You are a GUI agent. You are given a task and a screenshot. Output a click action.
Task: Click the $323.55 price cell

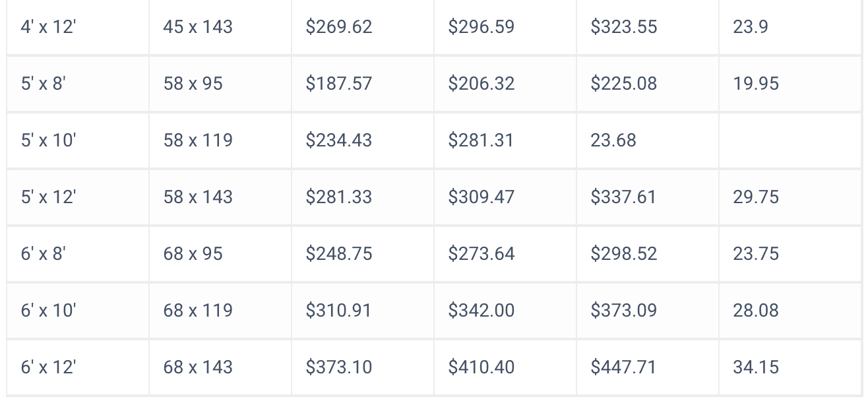(x=624, y=27)
